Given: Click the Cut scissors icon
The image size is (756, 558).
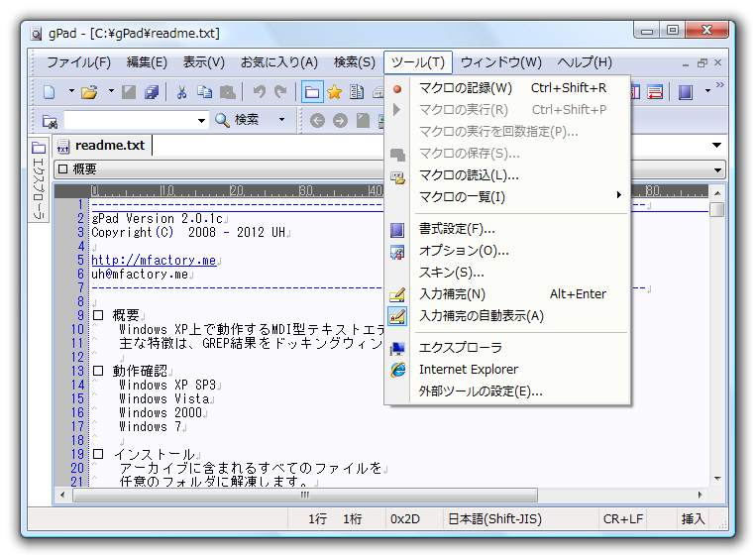Looking at the screenshot, I should coord(181,92).
